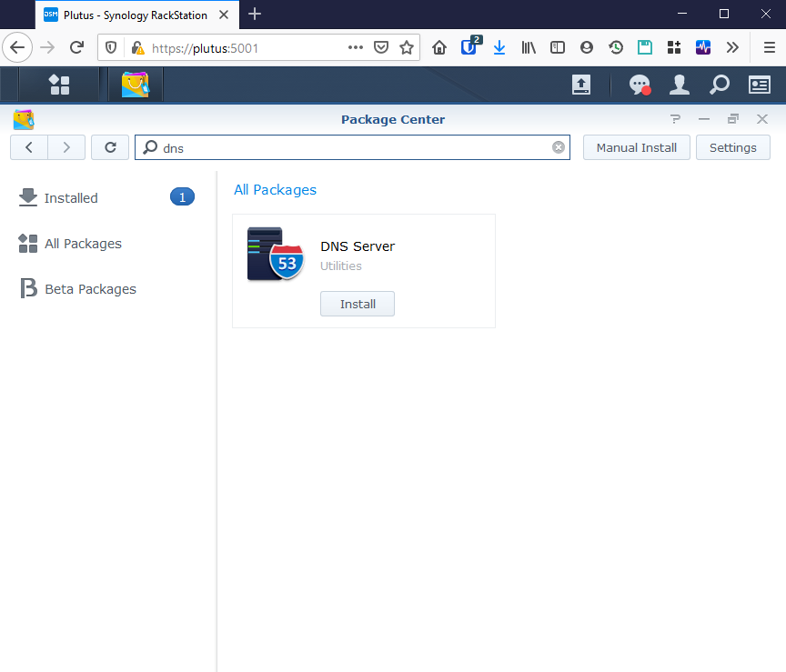Viewport: 786px width, 672px height.
Task: Click the tracking protection shield icon
Action: (x=111, y=47)
